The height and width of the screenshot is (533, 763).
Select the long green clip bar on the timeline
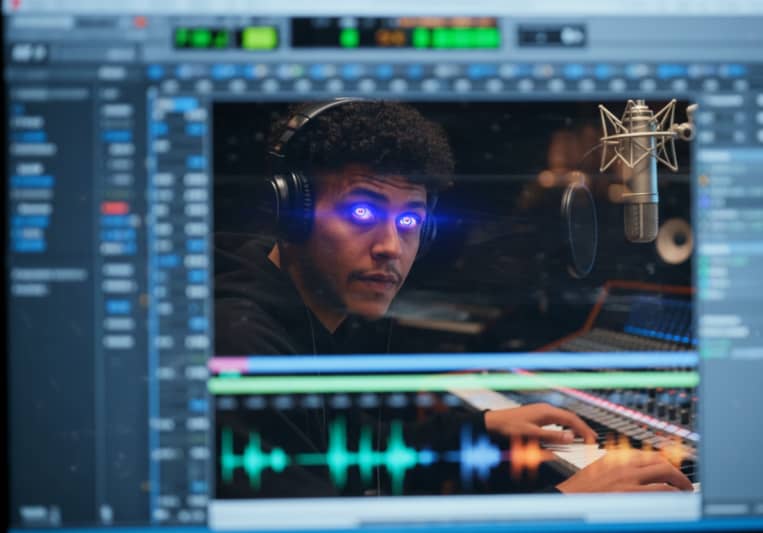[x=454, y=382]
